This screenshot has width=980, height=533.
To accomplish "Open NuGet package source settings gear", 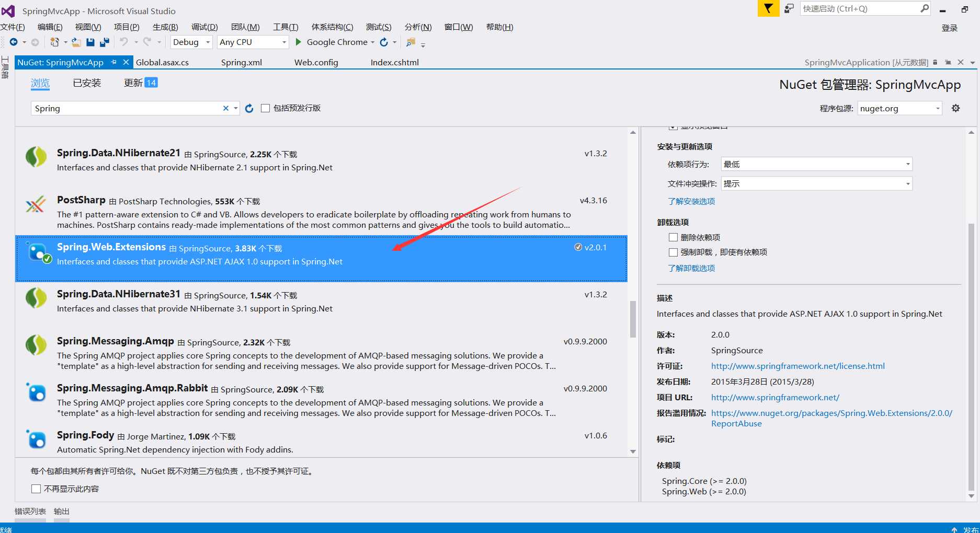I will pos(955,108).
